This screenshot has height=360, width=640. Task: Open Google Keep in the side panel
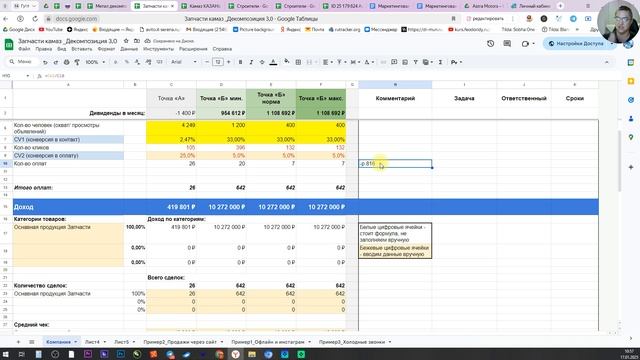(631, 81)
